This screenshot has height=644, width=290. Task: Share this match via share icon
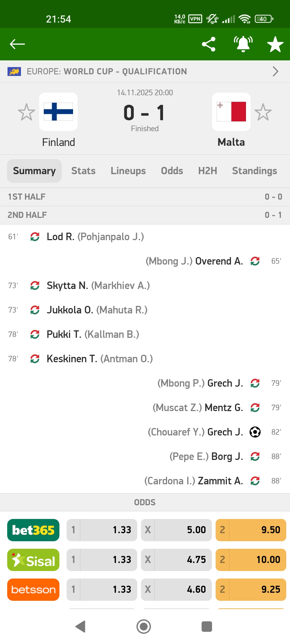point(209,44)
